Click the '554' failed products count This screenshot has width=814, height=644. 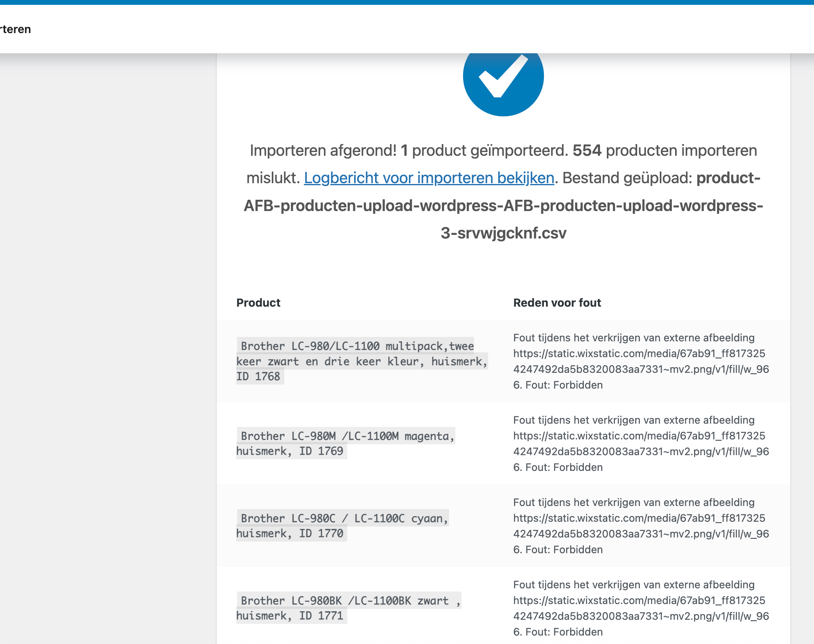(587, 151)
